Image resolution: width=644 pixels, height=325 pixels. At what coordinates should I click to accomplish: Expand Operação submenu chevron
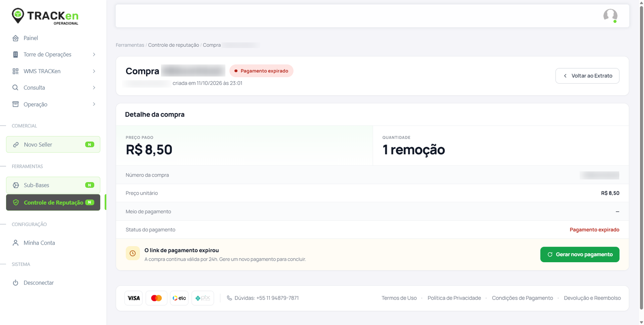tap(94, 104)
